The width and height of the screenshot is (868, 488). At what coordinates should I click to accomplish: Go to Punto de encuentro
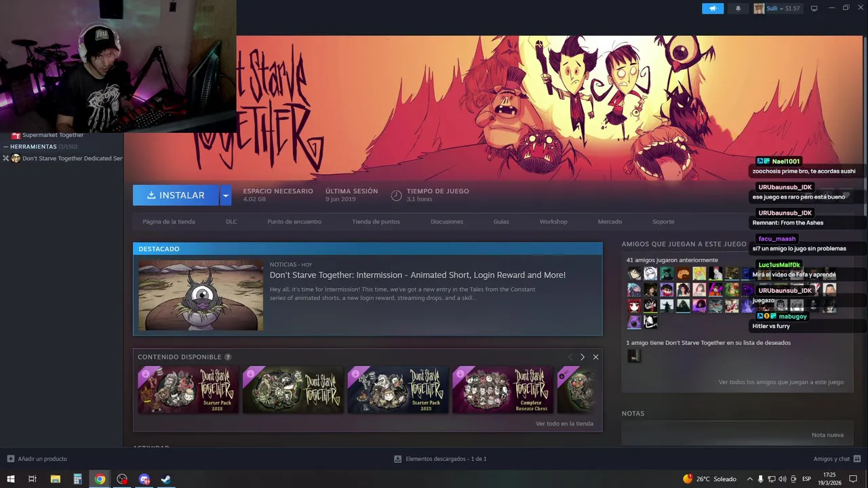(294, 222)
